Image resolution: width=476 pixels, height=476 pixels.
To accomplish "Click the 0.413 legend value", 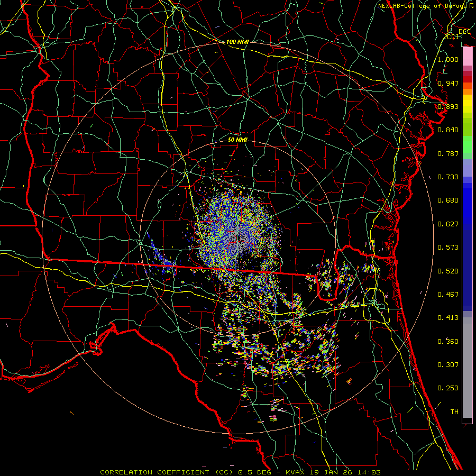I will click(448, 318).
